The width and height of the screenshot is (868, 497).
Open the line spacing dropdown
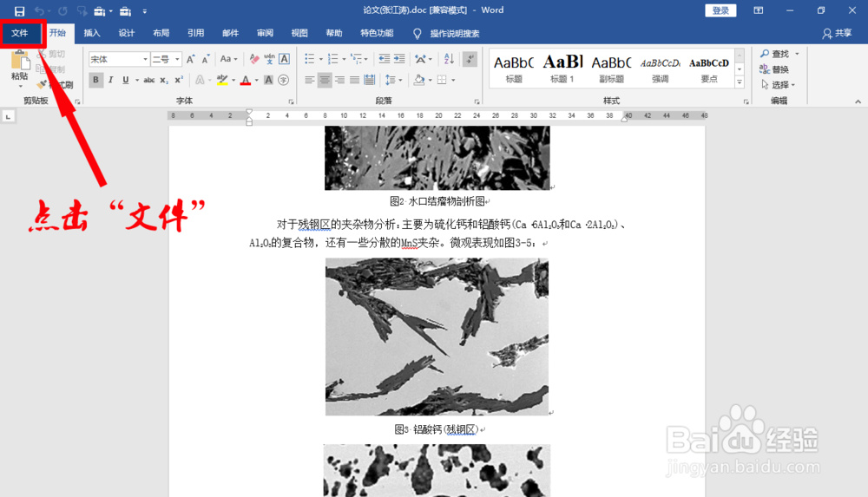pos(393,81)
